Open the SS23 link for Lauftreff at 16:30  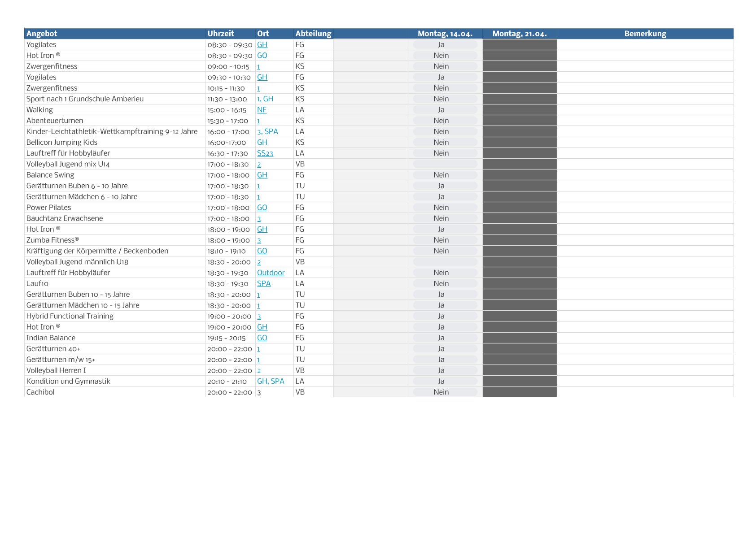coord(265,153)
